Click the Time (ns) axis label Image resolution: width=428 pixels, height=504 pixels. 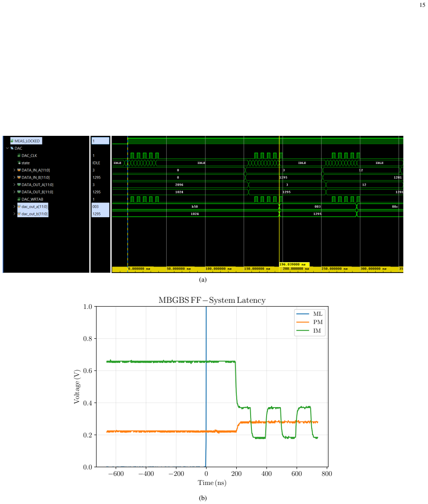212,483
